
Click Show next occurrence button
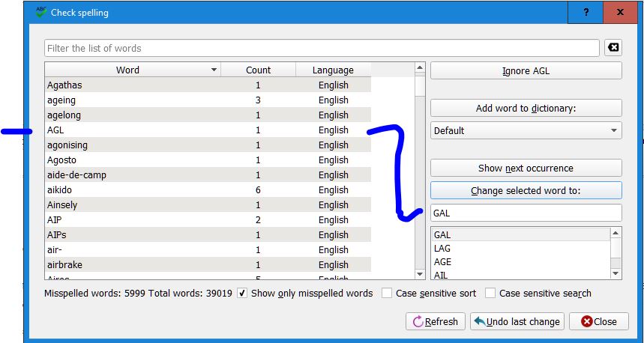tap(526, 169)
